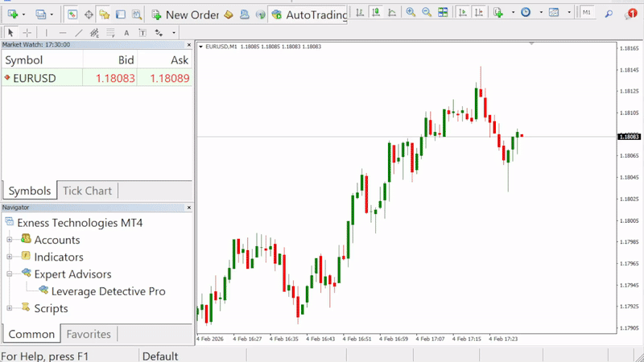Expand the Accounts tree node

(10, 240)
